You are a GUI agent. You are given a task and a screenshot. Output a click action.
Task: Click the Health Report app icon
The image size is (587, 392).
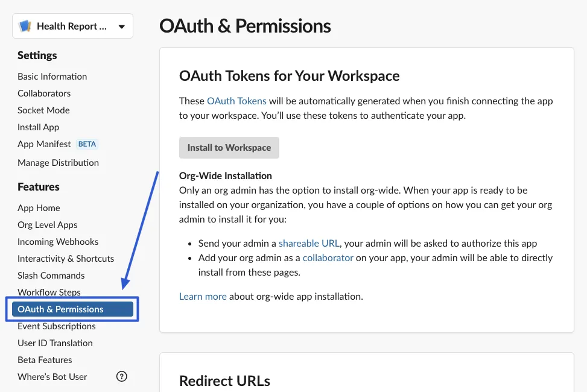[x=25, y=27]
